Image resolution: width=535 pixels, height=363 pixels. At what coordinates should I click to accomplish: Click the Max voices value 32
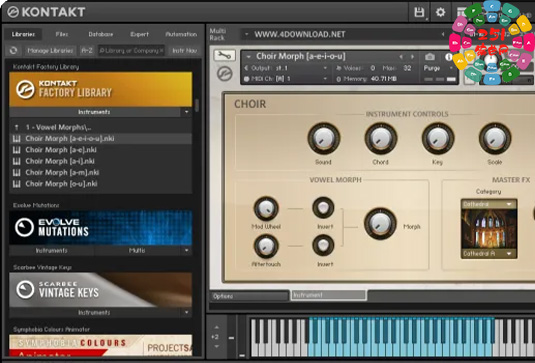point(407,68)
